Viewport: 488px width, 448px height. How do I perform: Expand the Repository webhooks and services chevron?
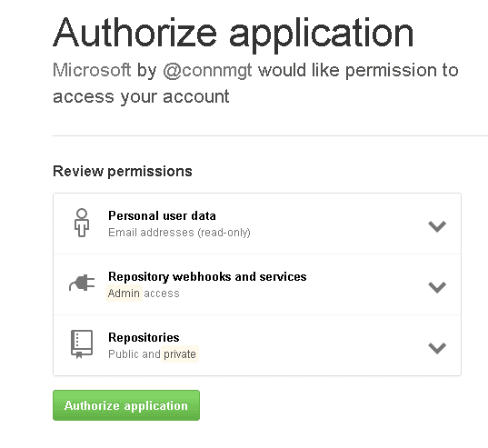pos(437,287)
